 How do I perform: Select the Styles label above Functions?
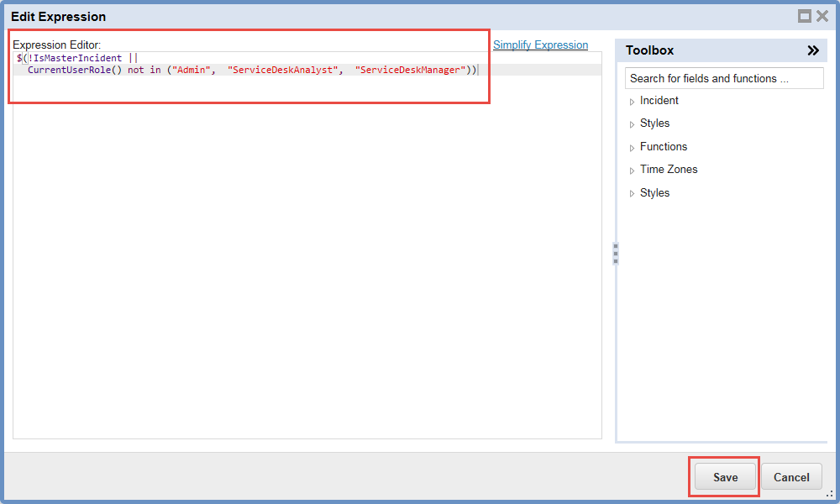pyautogui.click(x=654, y=123)
